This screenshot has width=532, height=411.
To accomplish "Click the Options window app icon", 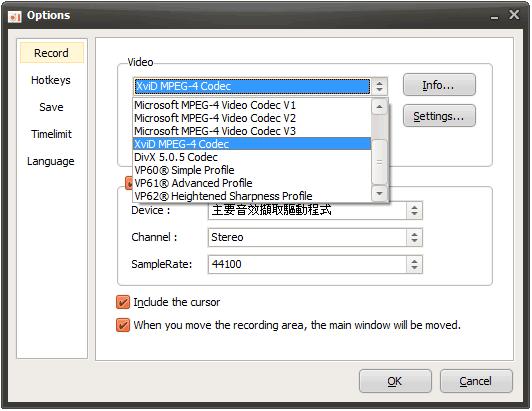I will pyautogui.click(x=15, y=16).
